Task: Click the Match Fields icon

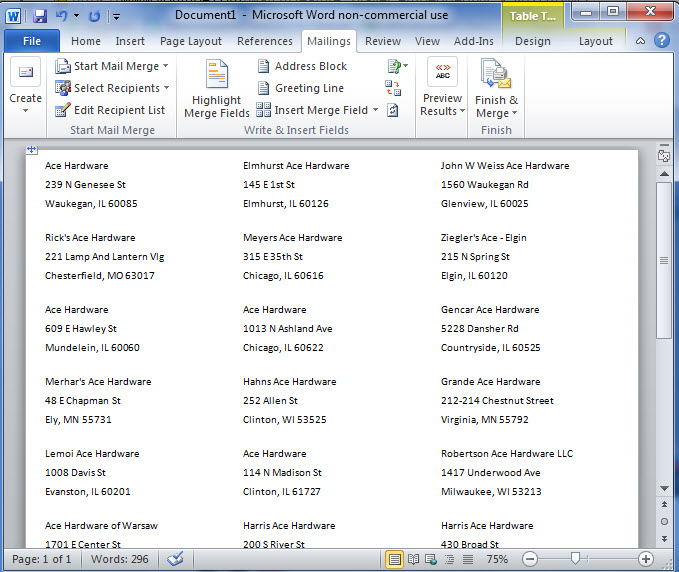Action: coord(393,88)
